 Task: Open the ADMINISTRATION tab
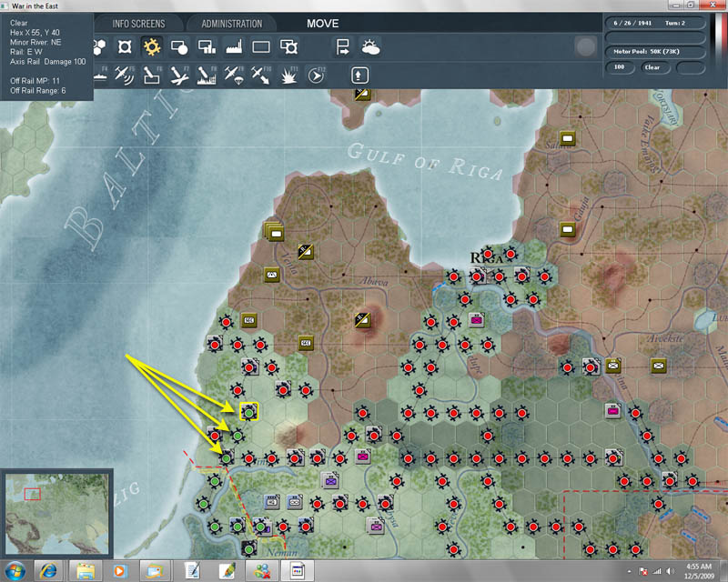[x=232, y=24]
